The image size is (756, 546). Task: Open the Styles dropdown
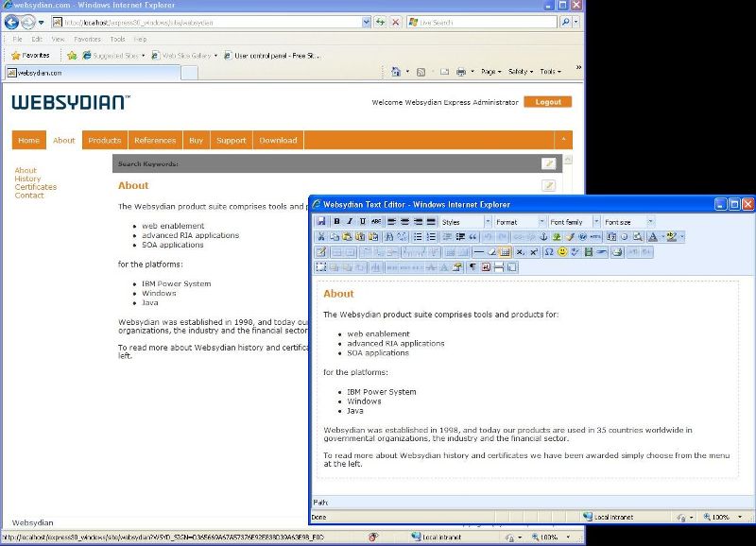[x=465, y=222]
